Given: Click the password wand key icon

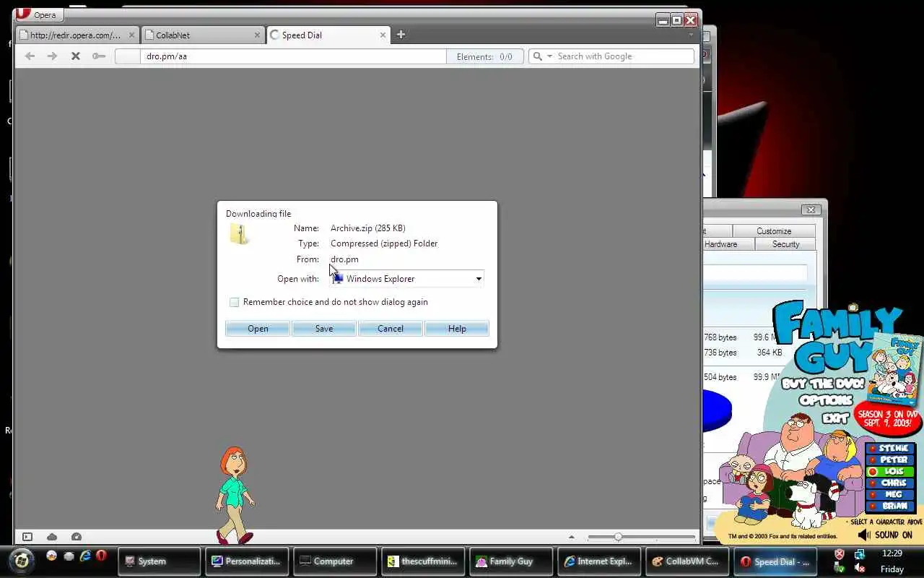Looking at the screenshot, I should point(99,56).
